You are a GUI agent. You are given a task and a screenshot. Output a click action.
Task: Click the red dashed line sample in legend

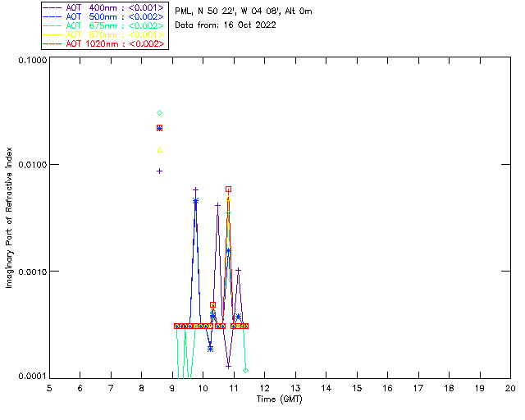pyautogui.click(x=52, y=43)
